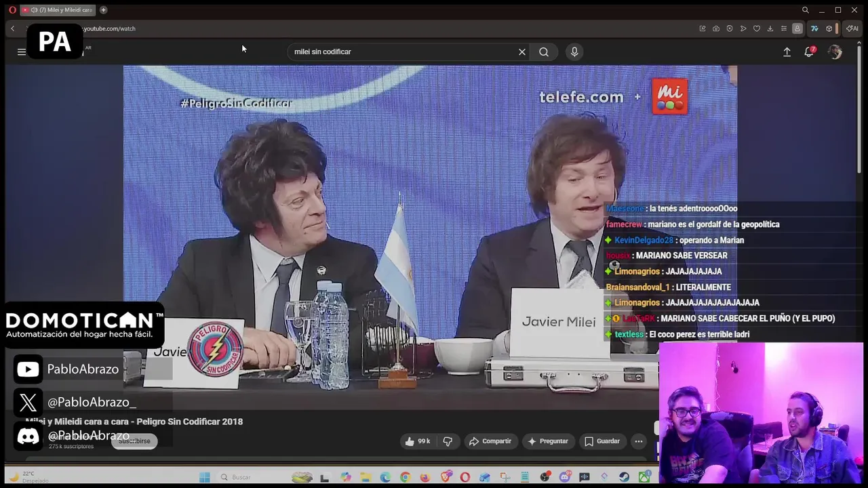This screenshot has width=868, height=488.
Task: Open the Opera downloads icon
Action: click(x=770, y=28)
